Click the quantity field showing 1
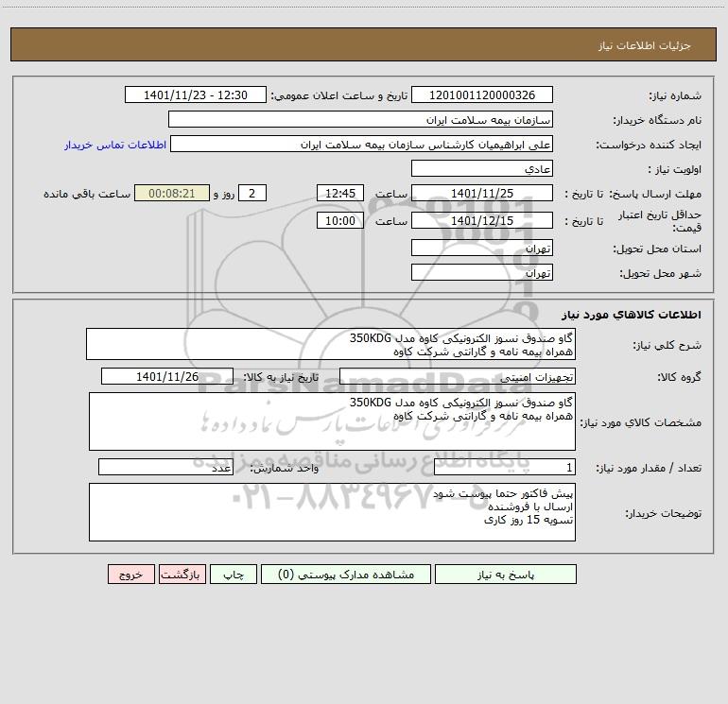This screenshot has width=728, height=704. 505,467
